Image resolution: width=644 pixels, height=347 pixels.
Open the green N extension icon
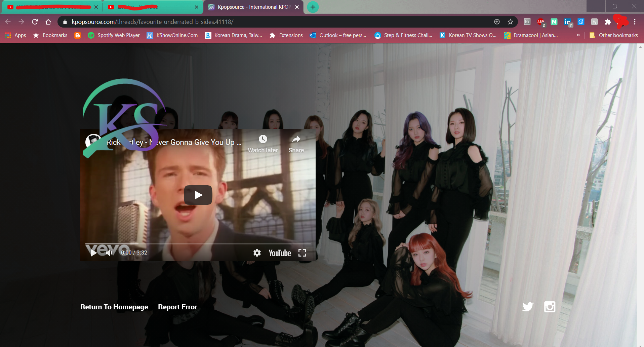click(x=554, y=22)
